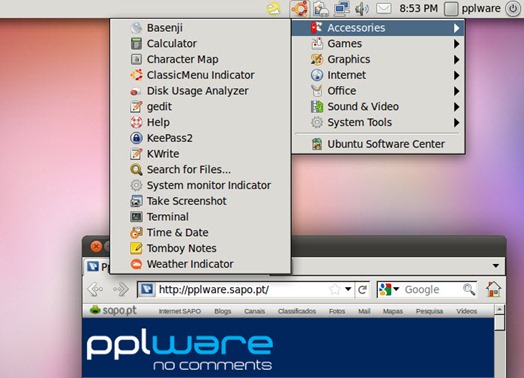The width and height of the screenshot is (524, 378).
Task: Click the search magnifier icon in browser
Action: [x=469, y=289]
